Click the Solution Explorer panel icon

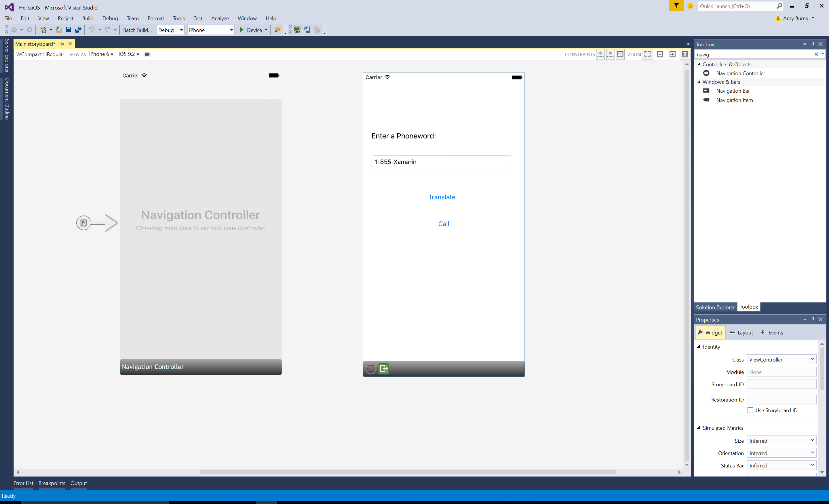click(x=714, y=307)
